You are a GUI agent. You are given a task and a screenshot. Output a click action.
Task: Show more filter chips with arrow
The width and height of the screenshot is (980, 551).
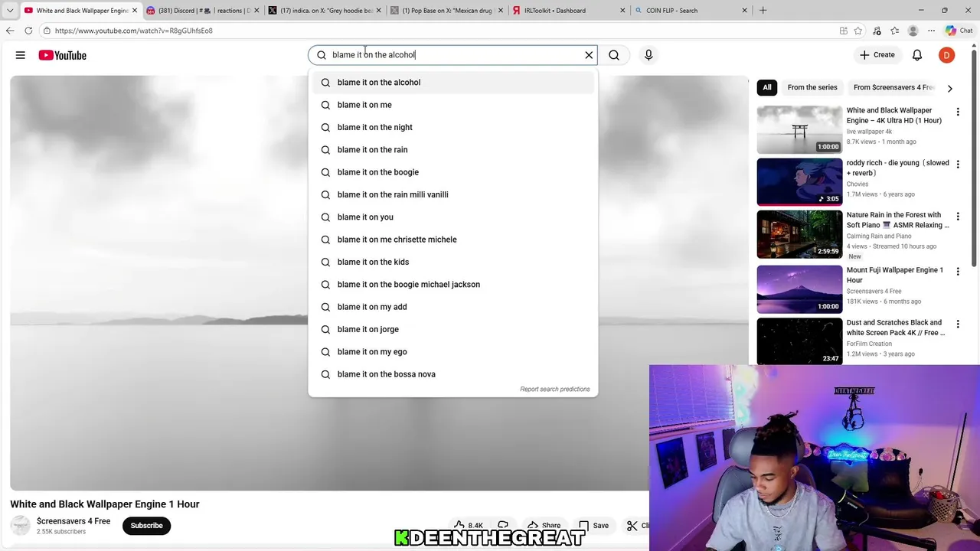click(x=950, y=88)
